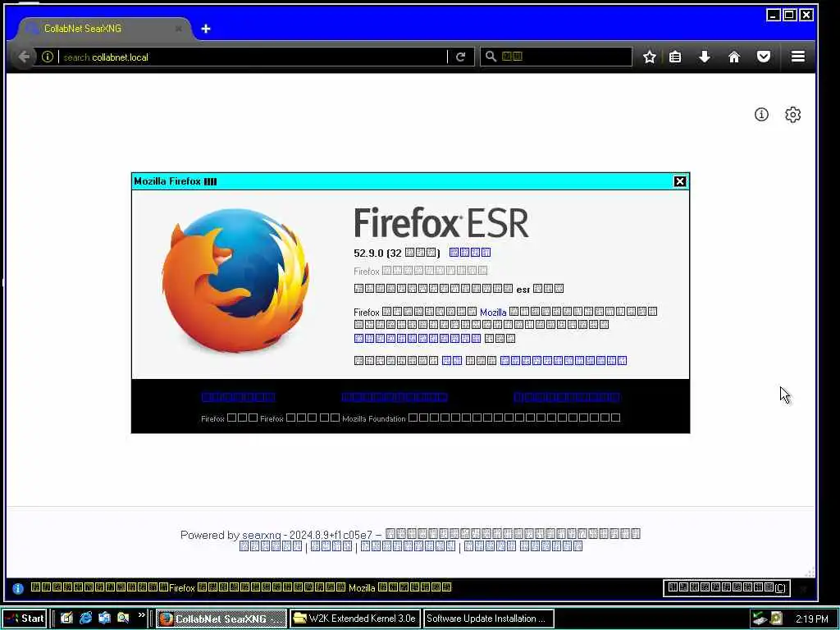
Task: Show desktop via quick launch icon
Action: pyautogui.click(x=66, y=619)
